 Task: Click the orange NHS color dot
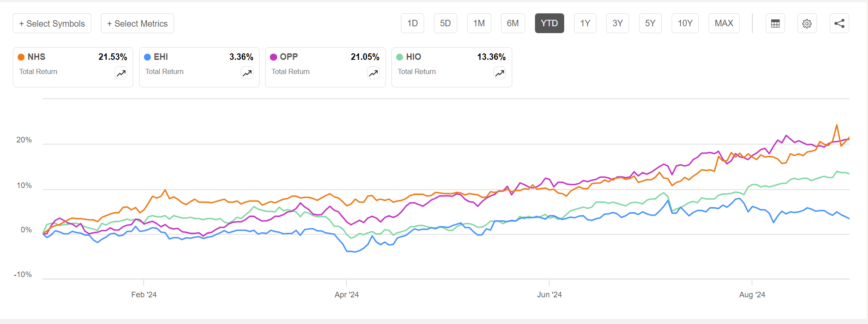click(21, 57)
